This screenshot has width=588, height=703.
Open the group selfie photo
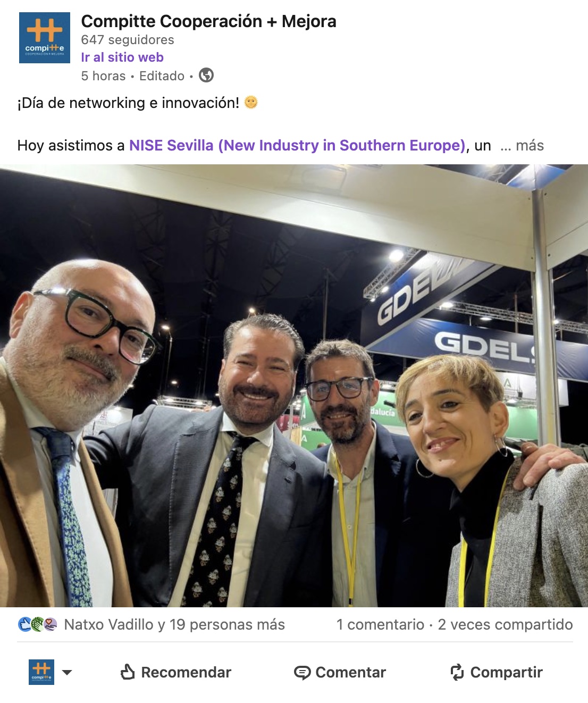click(x=294, y=386)
